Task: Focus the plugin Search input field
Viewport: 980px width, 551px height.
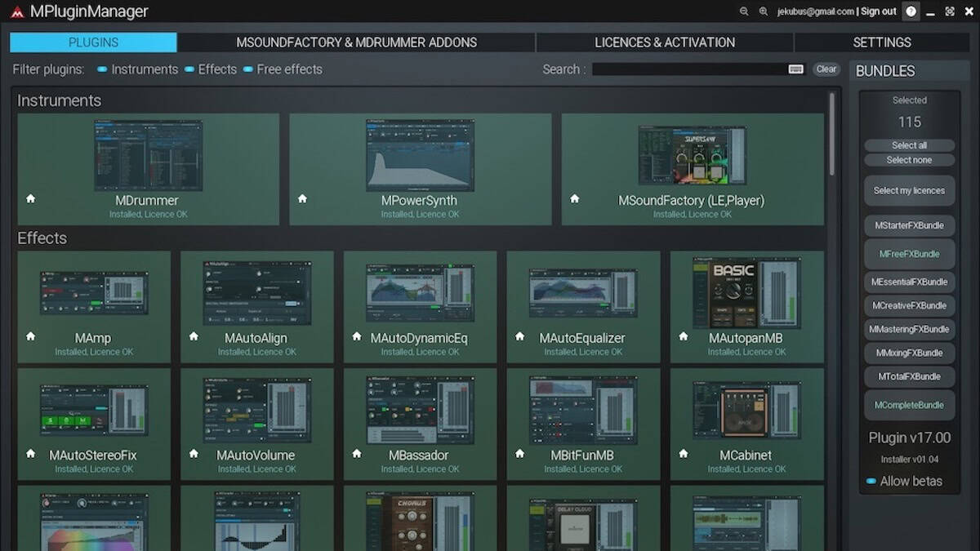Action: point(688,69)
